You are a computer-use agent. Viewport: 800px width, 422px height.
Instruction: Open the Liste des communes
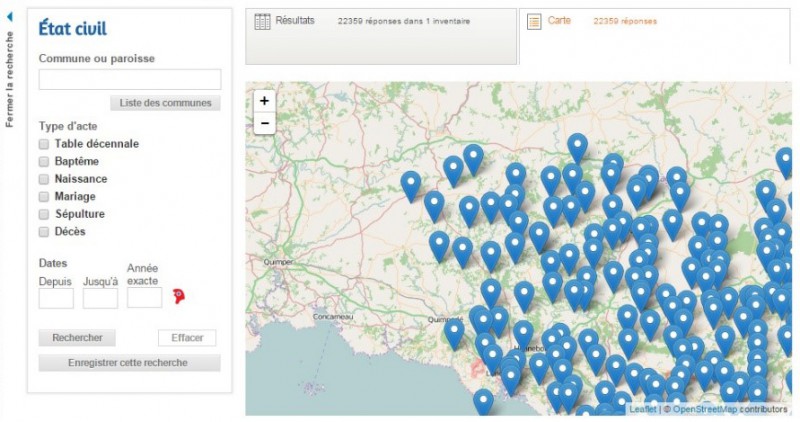click(165, 103)
